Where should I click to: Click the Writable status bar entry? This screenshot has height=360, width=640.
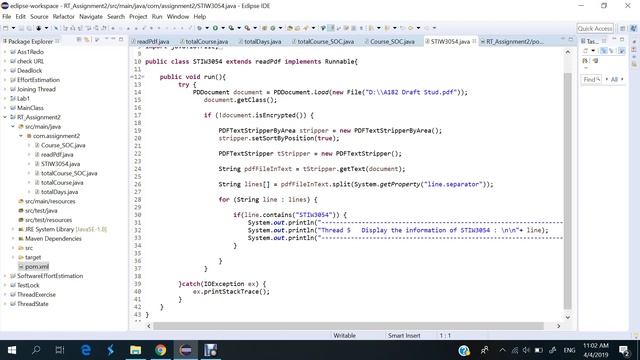point(344,336)
